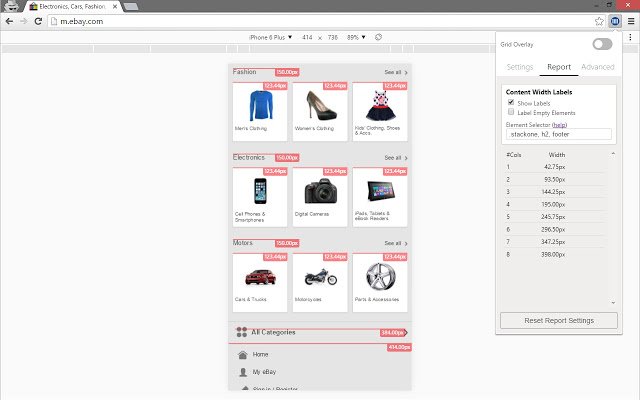Open Parts & Accessories category card
This screenshot has height=400, width=640.
(x=380, y=282)
